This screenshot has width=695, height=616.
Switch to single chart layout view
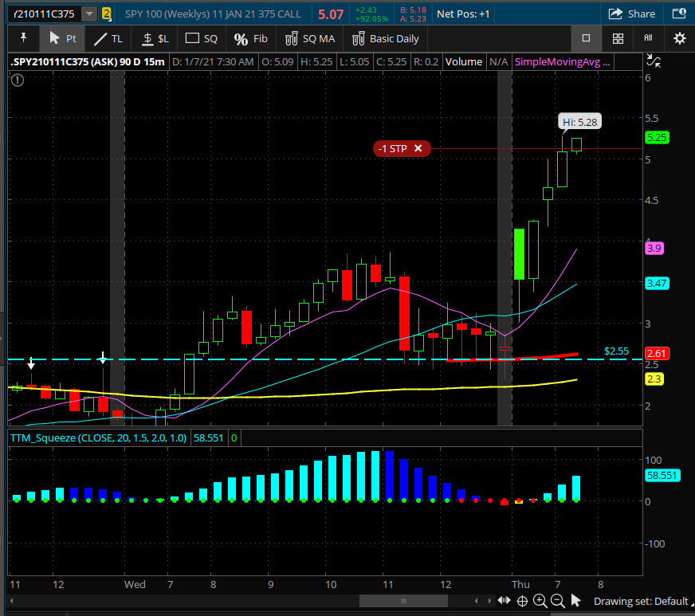point(586,38)
